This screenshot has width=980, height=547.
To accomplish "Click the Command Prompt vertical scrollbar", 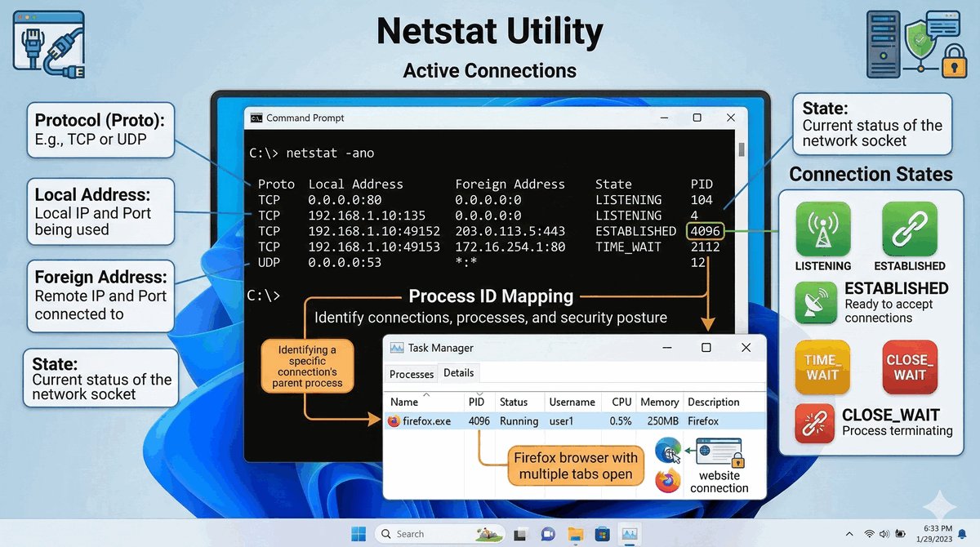I will point(742,245).
